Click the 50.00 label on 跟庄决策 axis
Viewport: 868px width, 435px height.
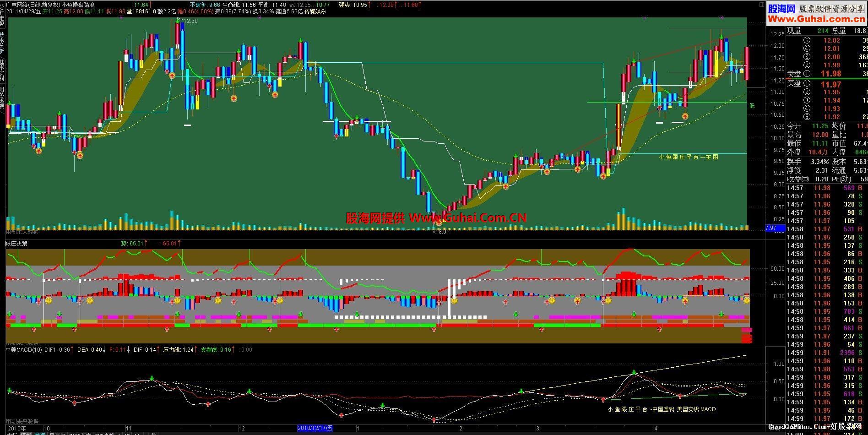776,269
